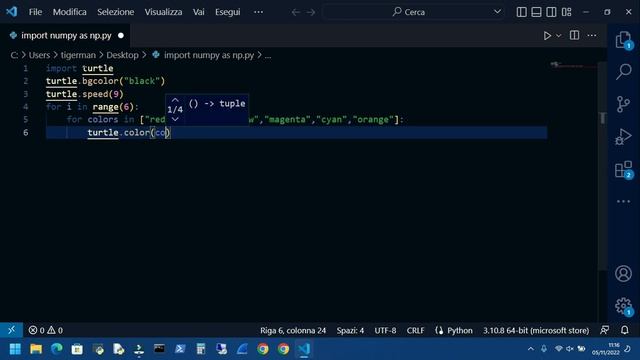The image size is (640, 360).
Task: Toggle the secondary side bar layout
Action: tap(551, 12)
